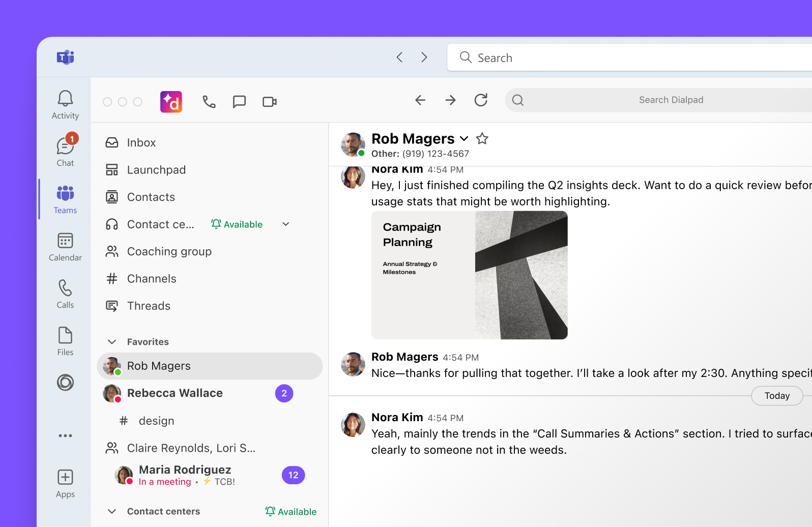Open Apps store in Teams rail
This screenshot has height=527, width=812.
(65, 483)
